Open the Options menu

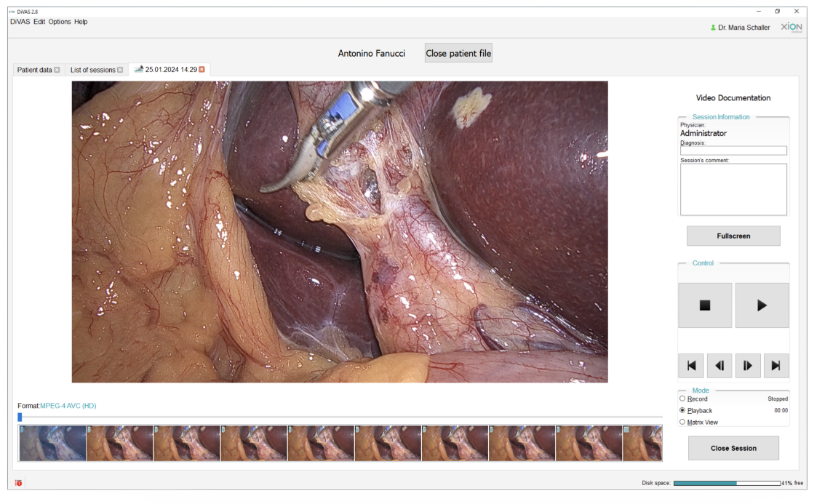pyautogui.click(x=59, y=22)
